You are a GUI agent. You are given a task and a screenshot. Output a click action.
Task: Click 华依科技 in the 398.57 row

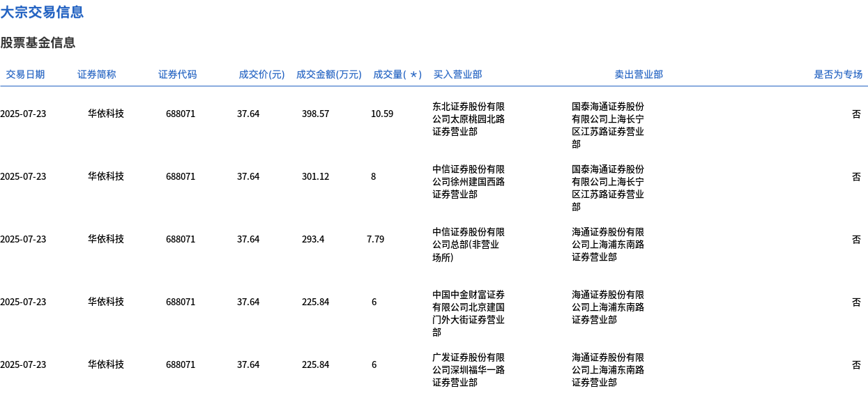pyautogui.click(x=106, y=114)
